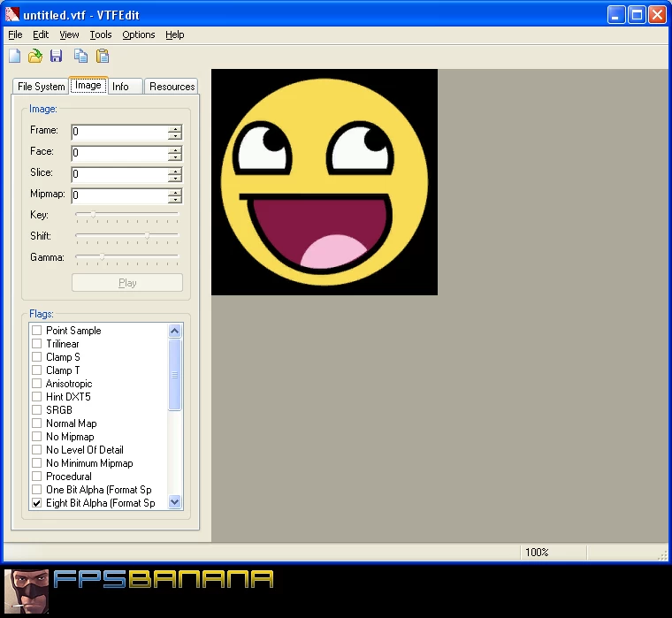This screenshot has width=672, height=618.
Task: Click the Gamma slider handle
Action: [x=102, y=256]
